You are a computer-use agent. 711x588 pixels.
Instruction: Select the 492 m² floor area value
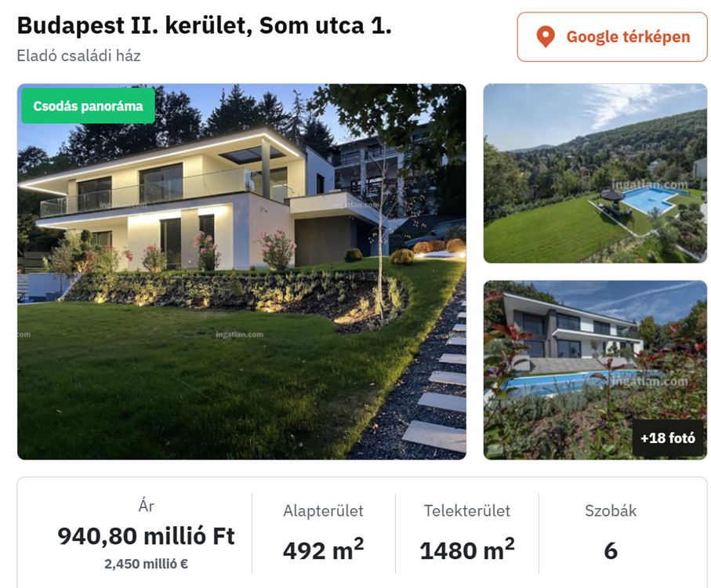point(323,550)
